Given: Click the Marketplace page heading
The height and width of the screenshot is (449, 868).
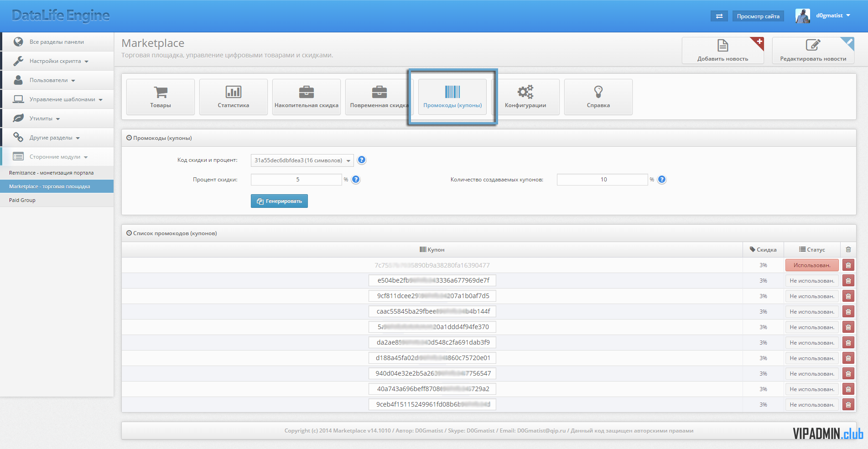Looking at the screenshot, I should (153, 43).
